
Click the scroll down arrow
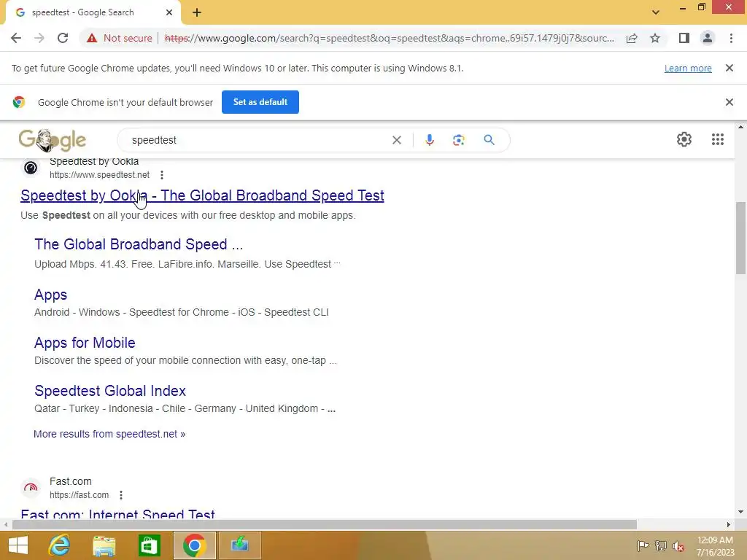tap(740, 512)
